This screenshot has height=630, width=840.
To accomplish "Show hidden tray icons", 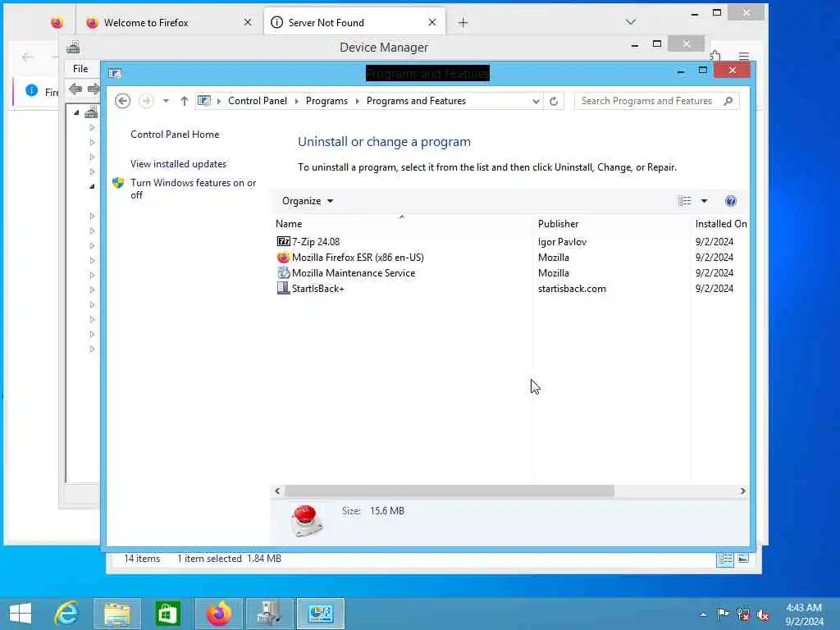I will [x=703, y=614].
